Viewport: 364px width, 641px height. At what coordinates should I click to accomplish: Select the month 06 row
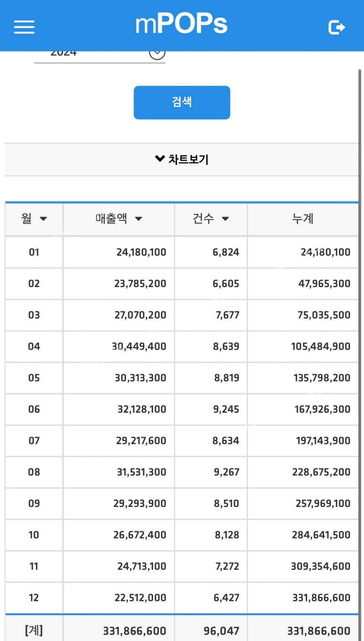(x=34, y=409)
